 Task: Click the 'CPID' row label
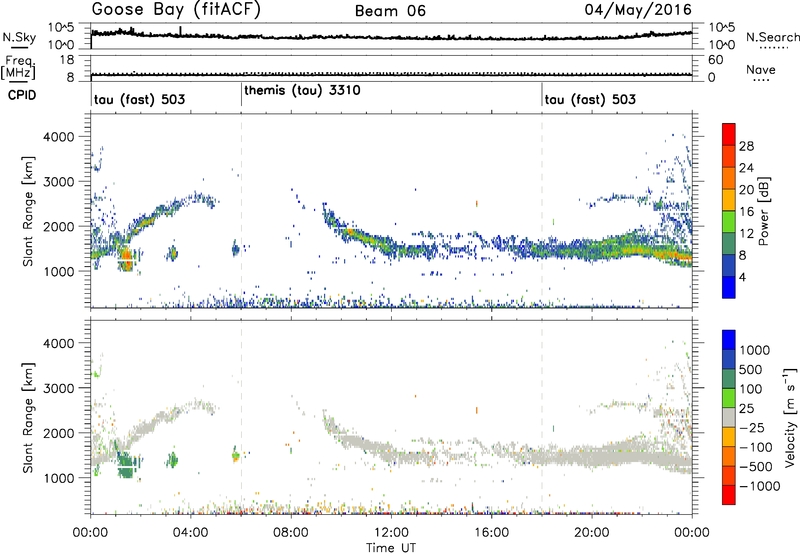point(22,95)
